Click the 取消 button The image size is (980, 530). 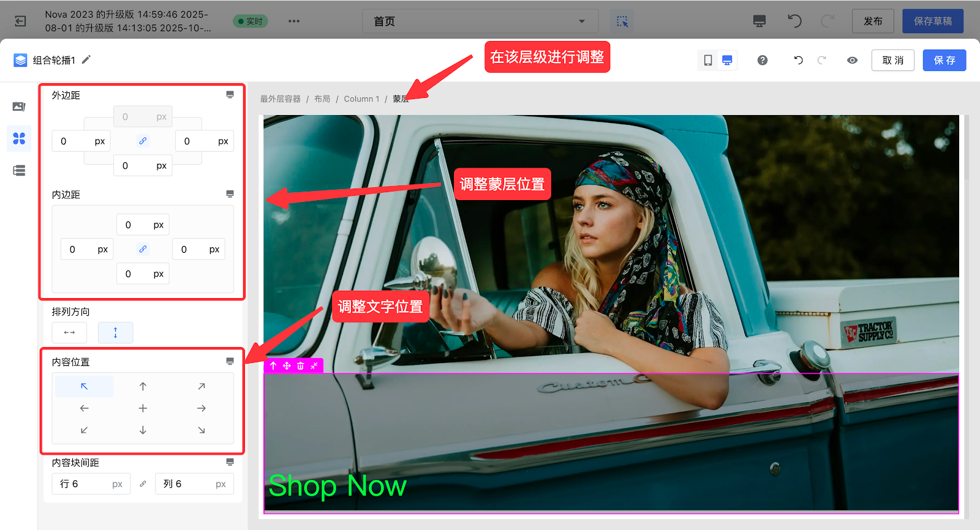[892, 60]
